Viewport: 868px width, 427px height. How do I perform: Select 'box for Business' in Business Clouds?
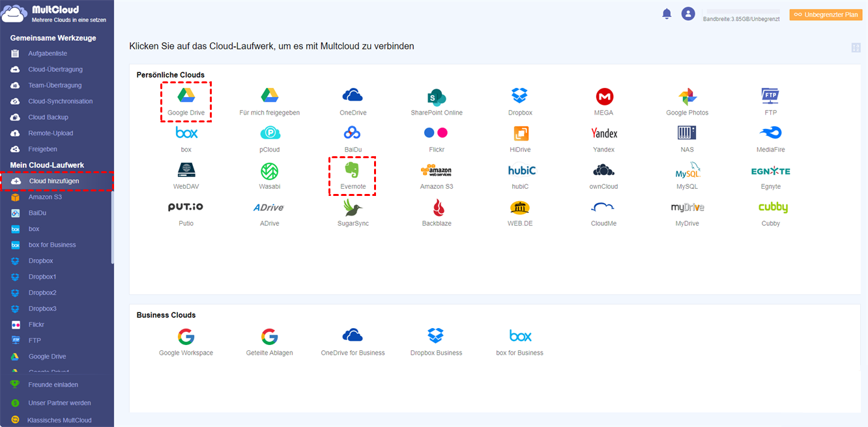pyautogui.click(x=520, y=336)
